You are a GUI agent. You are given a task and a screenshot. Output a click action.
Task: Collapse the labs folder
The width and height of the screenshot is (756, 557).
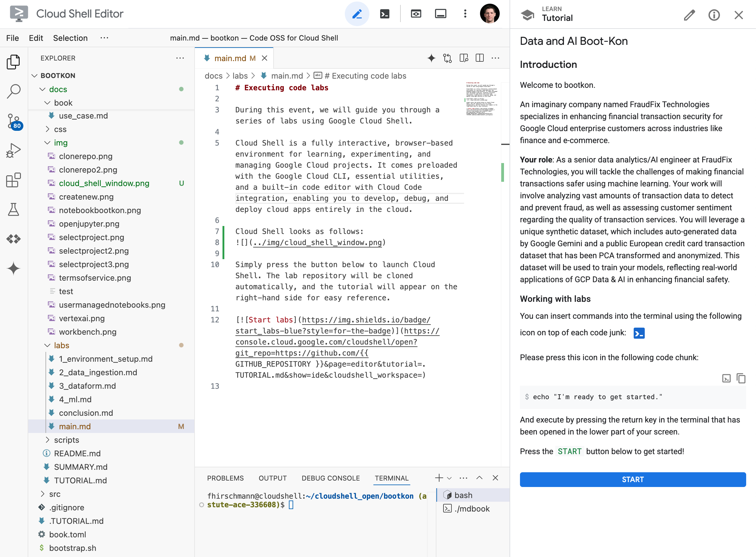click(x=111, y=345)
